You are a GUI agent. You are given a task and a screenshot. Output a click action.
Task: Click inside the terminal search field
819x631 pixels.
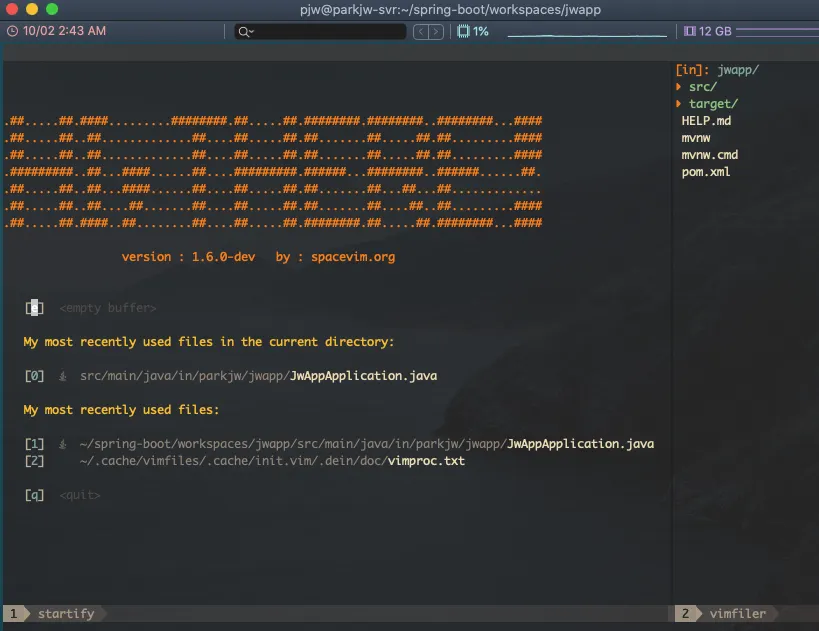tap(330, 32)
